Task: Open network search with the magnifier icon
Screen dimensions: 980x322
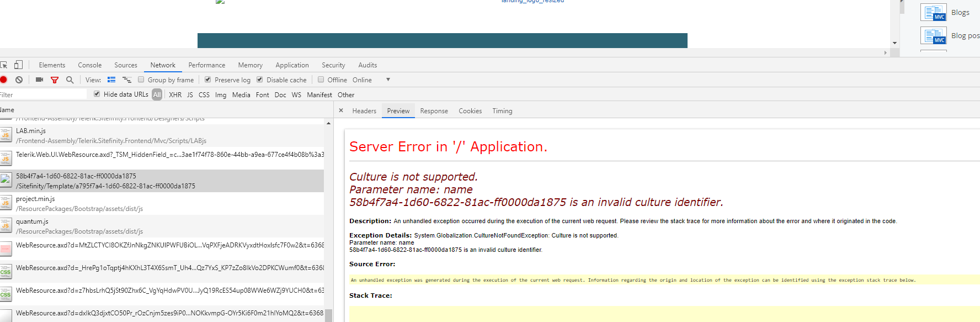Action: (x=70, y=80)
